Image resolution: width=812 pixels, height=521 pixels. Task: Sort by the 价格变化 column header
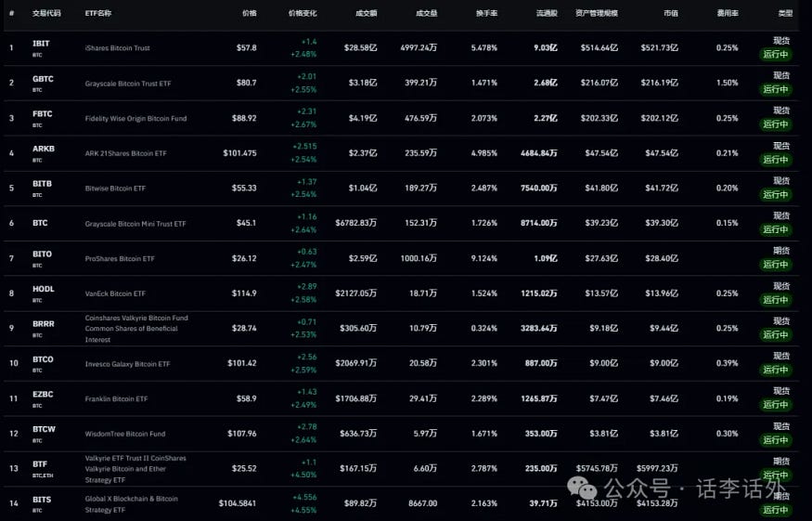click(303, 13)
